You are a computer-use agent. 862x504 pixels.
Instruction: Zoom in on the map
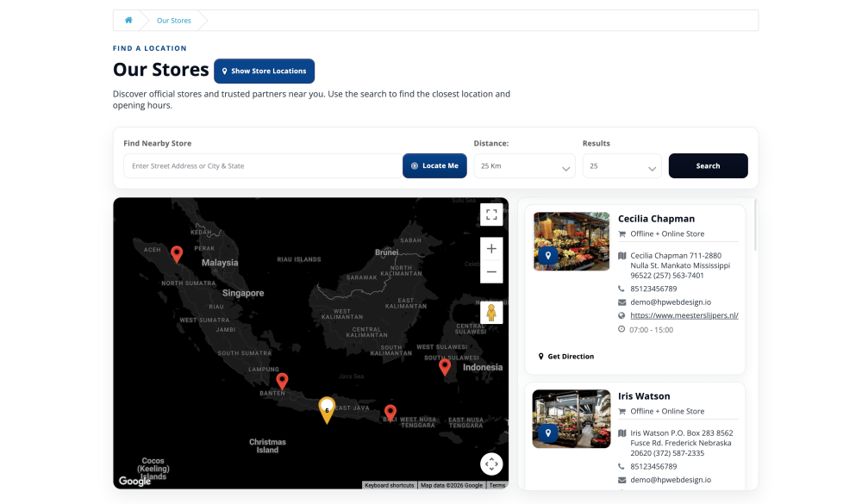(x=491, y=249)
